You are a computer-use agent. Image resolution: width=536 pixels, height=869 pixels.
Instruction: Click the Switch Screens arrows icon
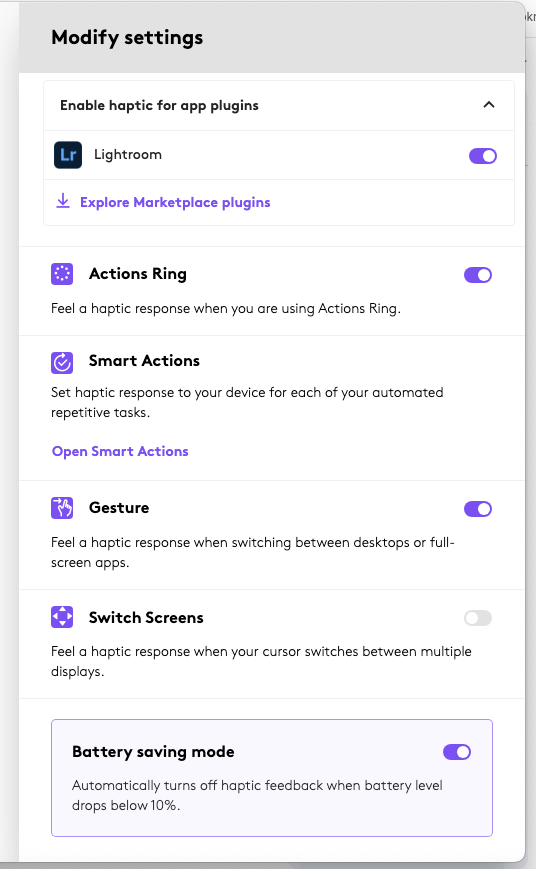(x=62, y=617)
